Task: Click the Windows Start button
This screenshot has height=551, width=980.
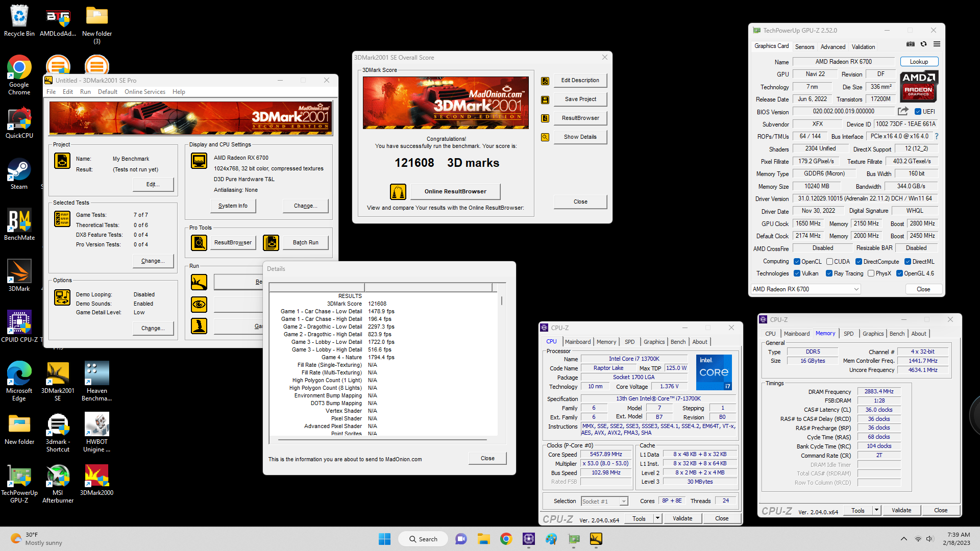Action: tap(384, 539)
